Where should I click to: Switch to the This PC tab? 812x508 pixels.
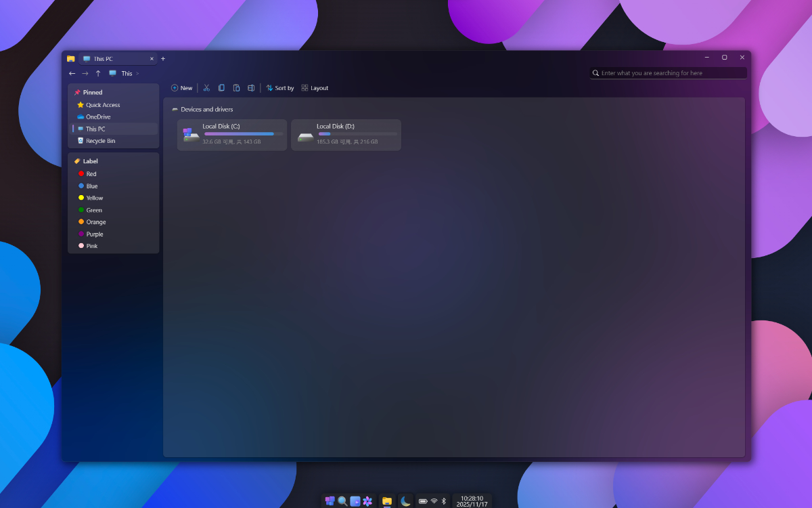(114, 58)
